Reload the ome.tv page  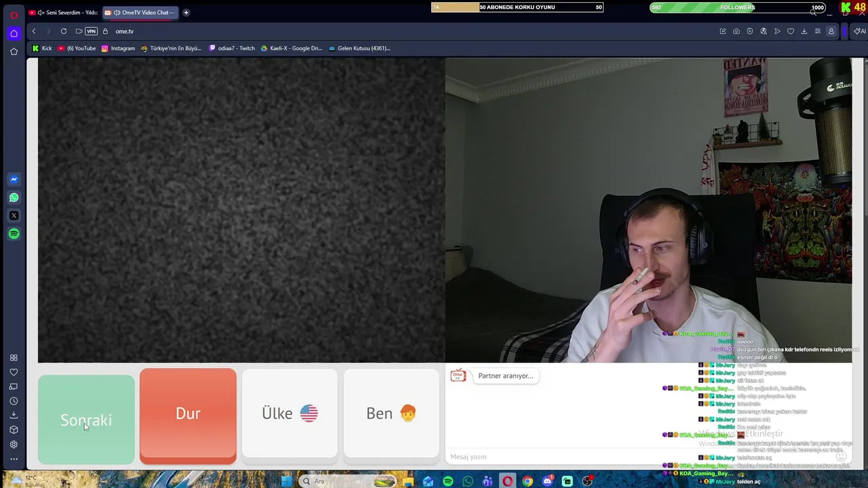pyautogui.click(x=64, y=31)
